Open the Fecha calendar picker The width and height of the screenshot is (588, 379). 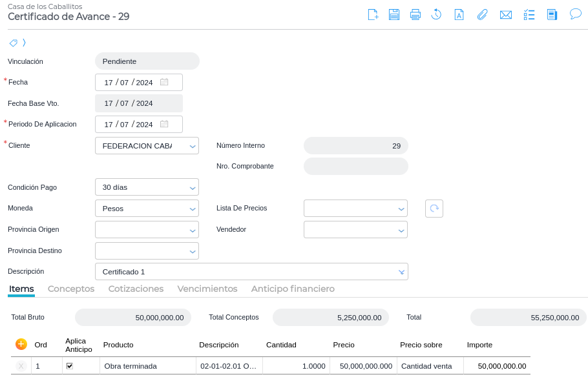point(164,83)
